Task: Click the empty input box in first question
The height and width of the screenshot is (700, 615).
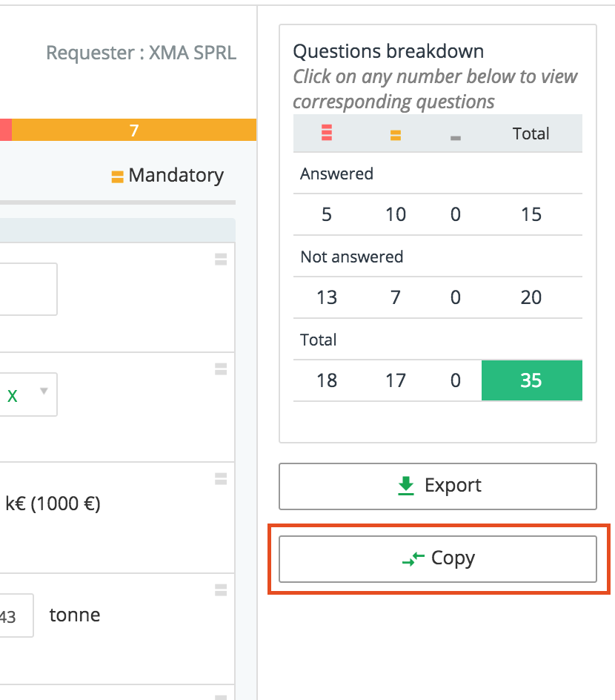Action: [x=28, y=289]
